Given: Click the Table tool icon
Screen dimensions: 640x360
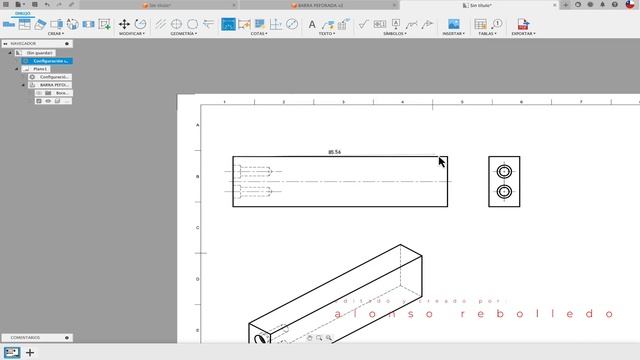Looking at the screenshot, I should (x=480, y=24).
